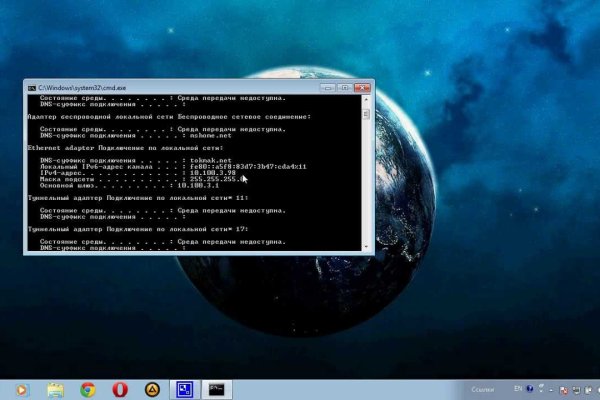Open Windows Media Player from the taskbar
The image size is (600, 400).
[x=22, y=388]
